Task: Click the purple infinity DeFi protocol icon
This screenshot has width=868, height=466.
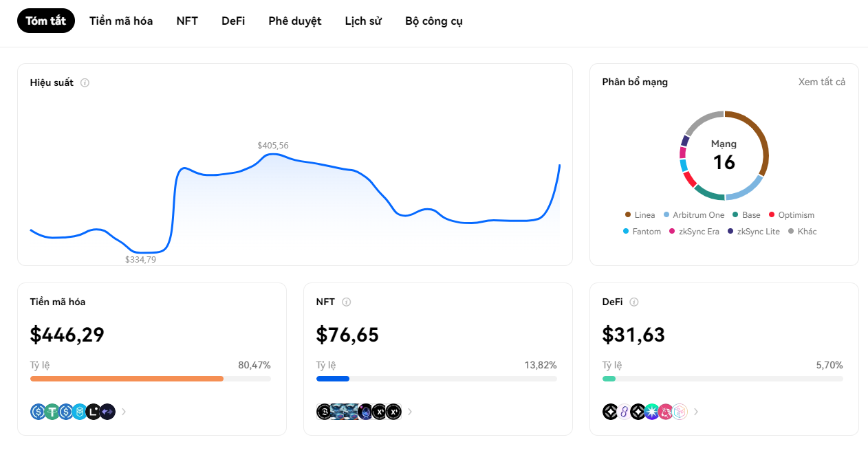Action: (x=624, y=412)
